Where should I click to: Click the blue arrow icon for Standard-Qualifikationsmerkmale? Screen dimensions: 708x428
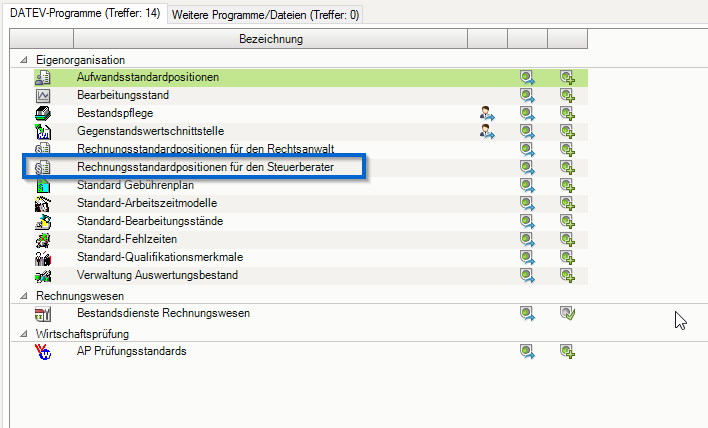(x=527, y=258)
